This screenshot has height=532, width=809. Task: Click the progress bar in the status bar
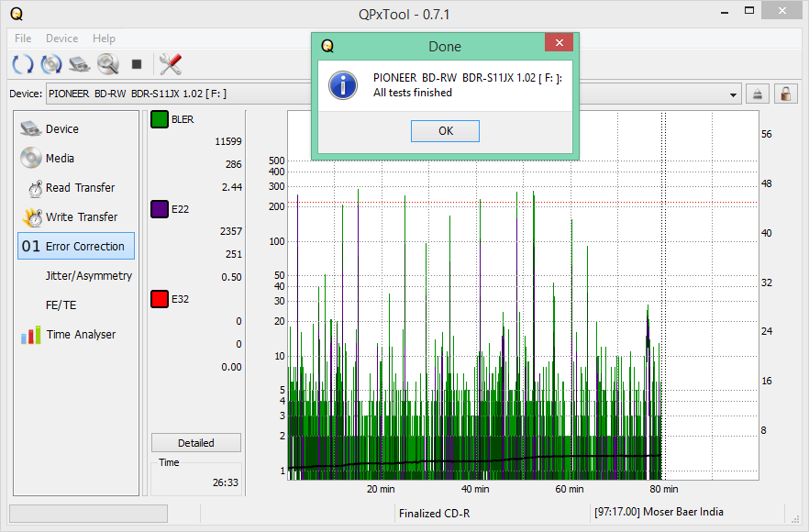pyautogui.click(x=88, y=514)
